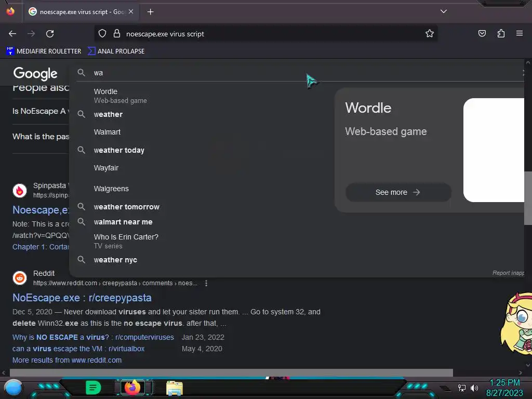This screenshot has height=399, width=532.
Task: Open the Pocket save icon
Action: pyautogui.click(x=482, y=33)
